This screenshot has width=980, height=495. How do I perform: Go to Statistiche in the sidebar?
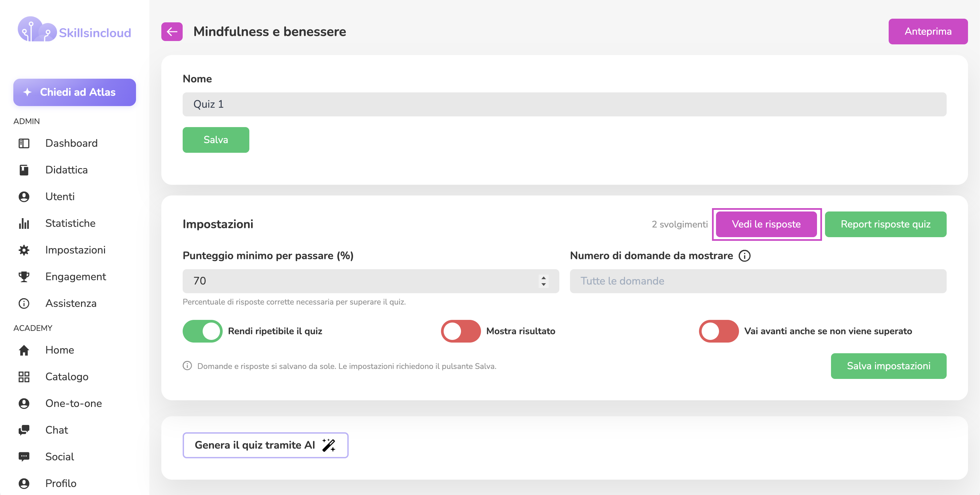pos(70,223)
